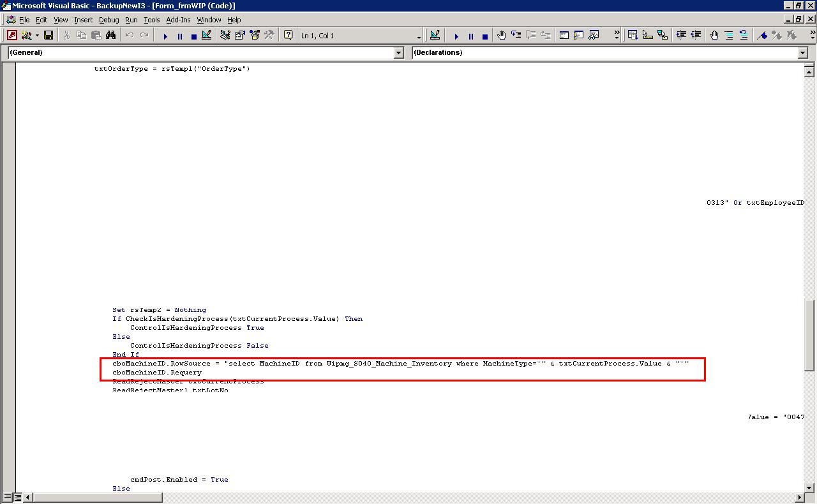
Task: Click the Insert Module icon on the toolbar
Action: [26, 36]
